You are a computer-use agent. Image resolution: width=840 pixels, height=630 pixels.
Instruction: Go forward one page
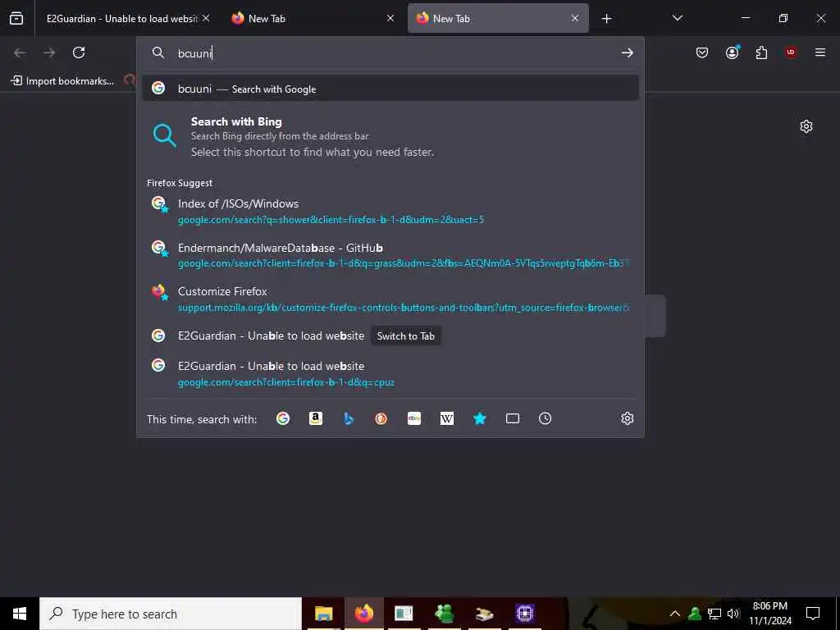coord(49,52)
